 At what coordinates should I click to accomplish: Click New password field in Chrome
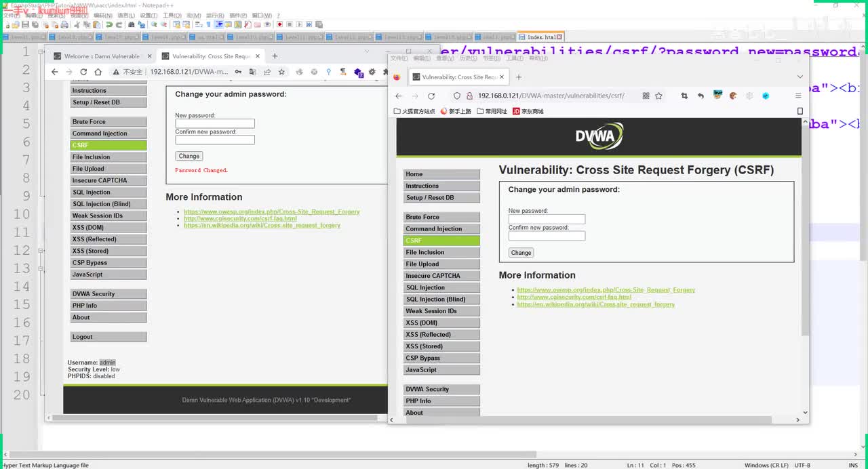coord(215,123)
